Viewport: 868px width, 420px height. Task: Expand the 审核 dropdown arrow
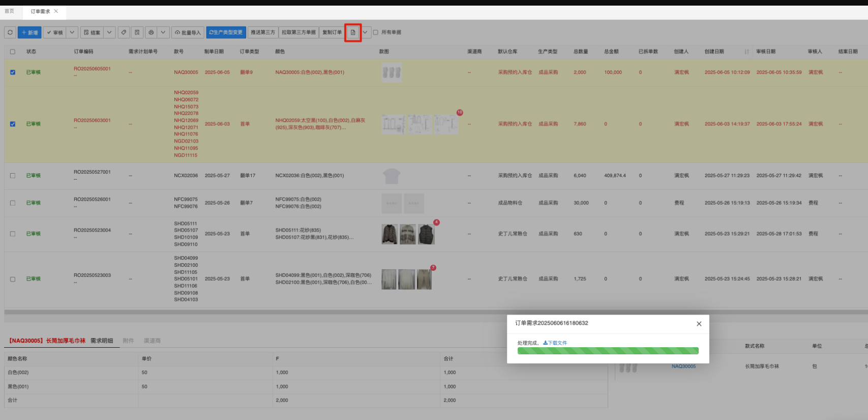(x=72, y=33)
